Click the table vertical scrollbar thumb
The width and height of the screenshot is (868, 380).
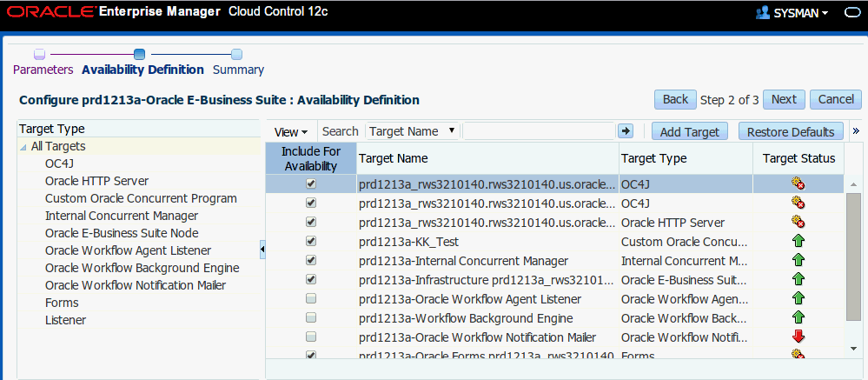pyautogui.click(x=853, y=257)
